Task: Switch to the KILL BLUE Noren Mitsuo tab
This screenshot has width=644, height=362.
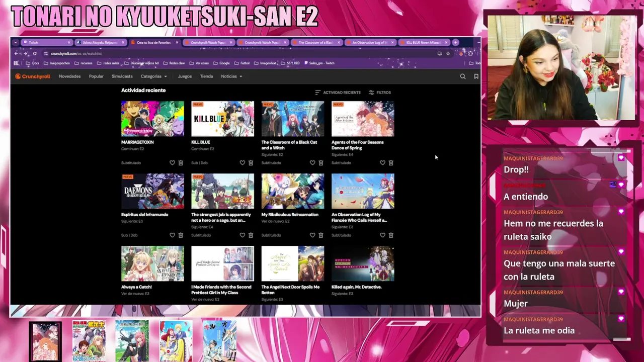Action: click(x=424, y=43)
